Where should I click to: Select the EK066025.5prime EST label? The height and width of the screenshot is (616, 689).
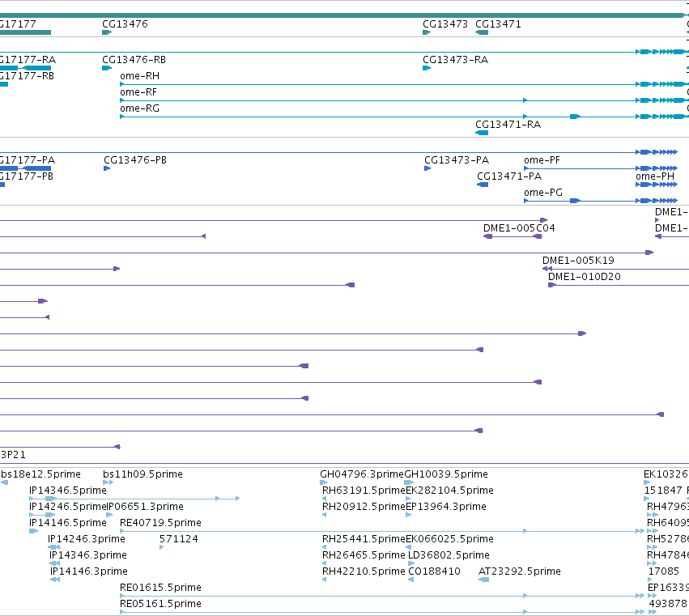click(x=449, y=540)
